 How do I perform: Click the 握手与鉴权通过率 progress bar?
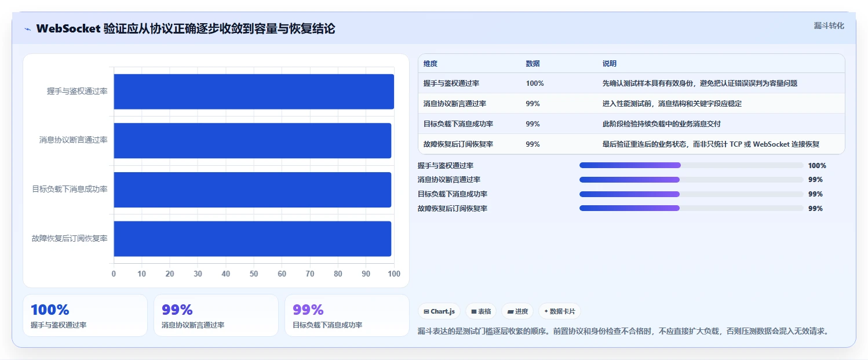pyautogui.click(x=691, y=165)
